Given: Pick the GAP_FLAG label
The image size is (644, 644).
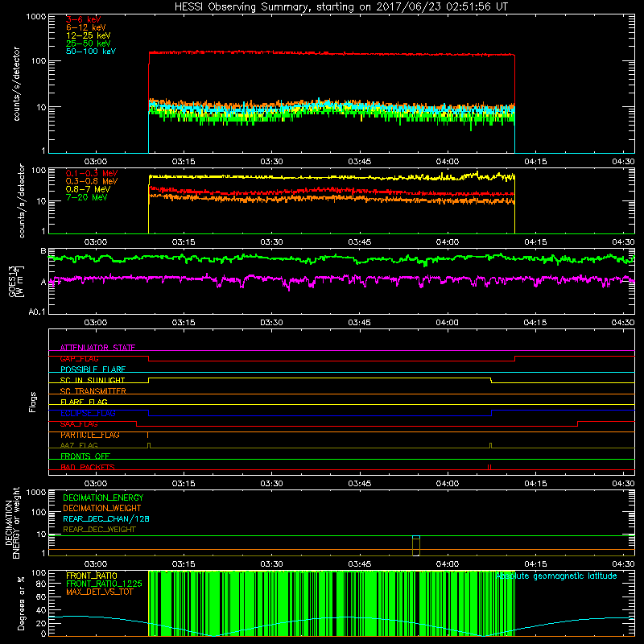Looking at the screenshot, I should pyautogui.click(x=79, y=358).
